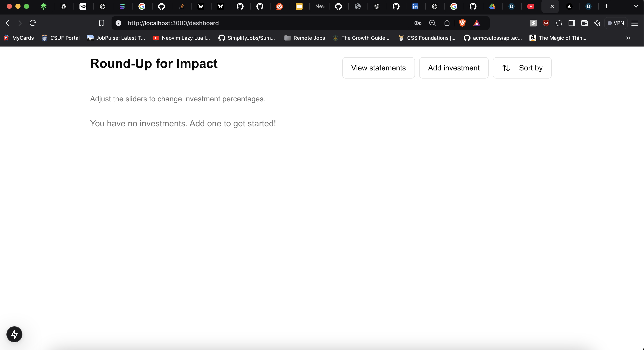The image size is (644, 350).
Task: Toggle the VPN button
Action: (616, 23)
